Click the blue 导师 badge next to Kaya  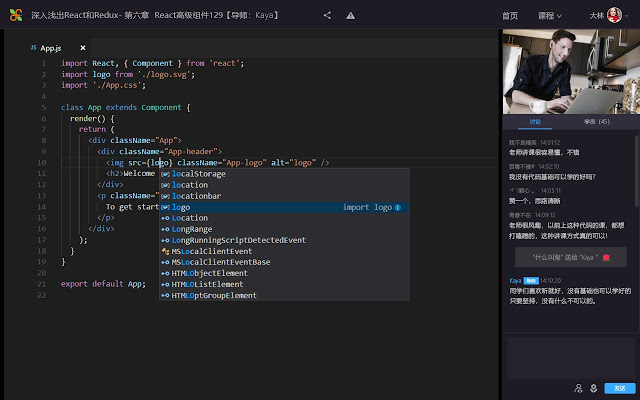tap(531, 281)
